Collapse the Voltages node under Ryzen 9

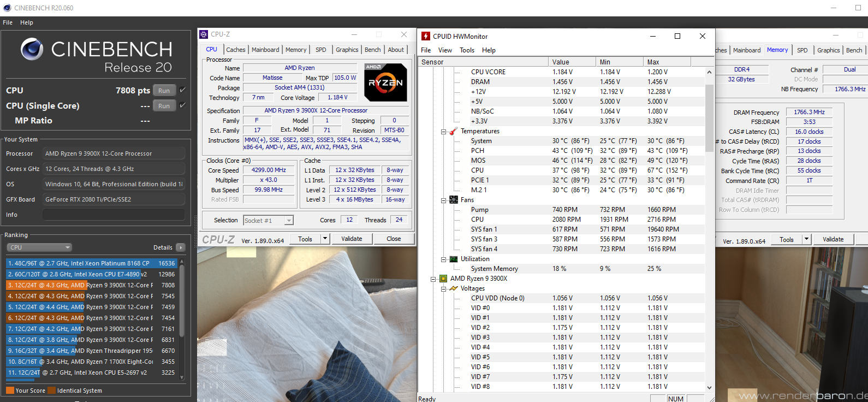pyautogui.click(x=443, y=289)
